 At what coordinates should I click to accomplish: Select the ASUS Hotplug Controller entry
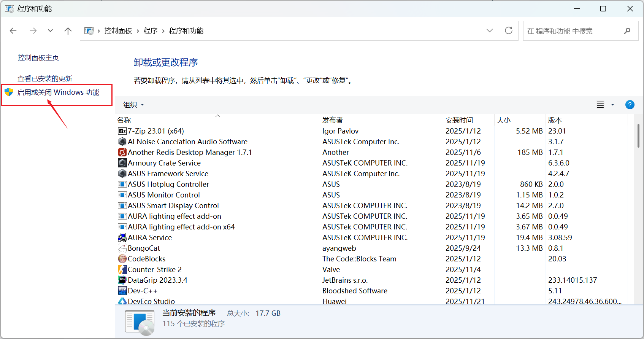click(168, 184)
